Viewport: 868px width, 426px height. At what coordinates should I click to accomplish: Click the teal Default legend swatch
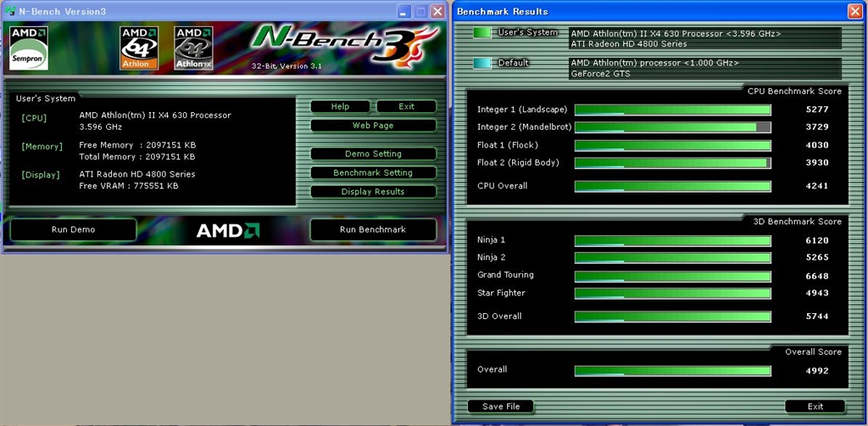[x=482, y=64]
